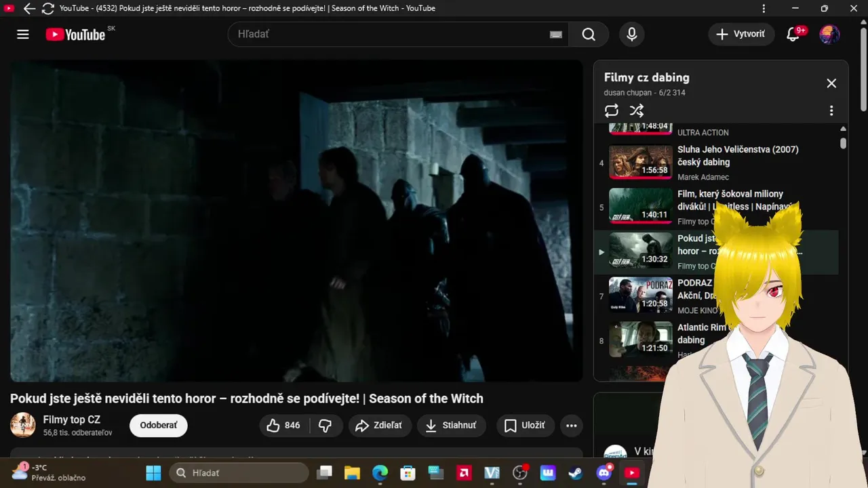The width and height of the screenshot is (868, 488).
Task: Reload the page with refresh icon
Action: pos(47,9)
